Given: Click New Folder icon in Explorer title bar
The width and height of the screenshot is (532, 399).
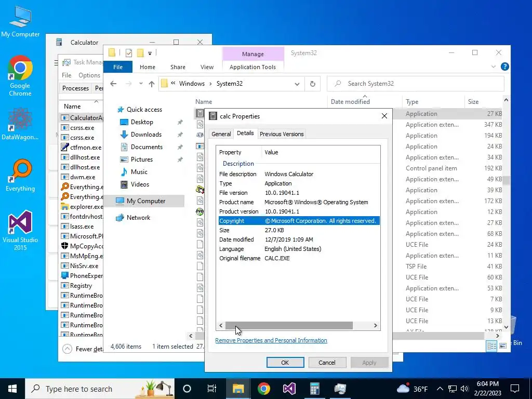Looking at the screenshot, I should (x=140, y=53).
